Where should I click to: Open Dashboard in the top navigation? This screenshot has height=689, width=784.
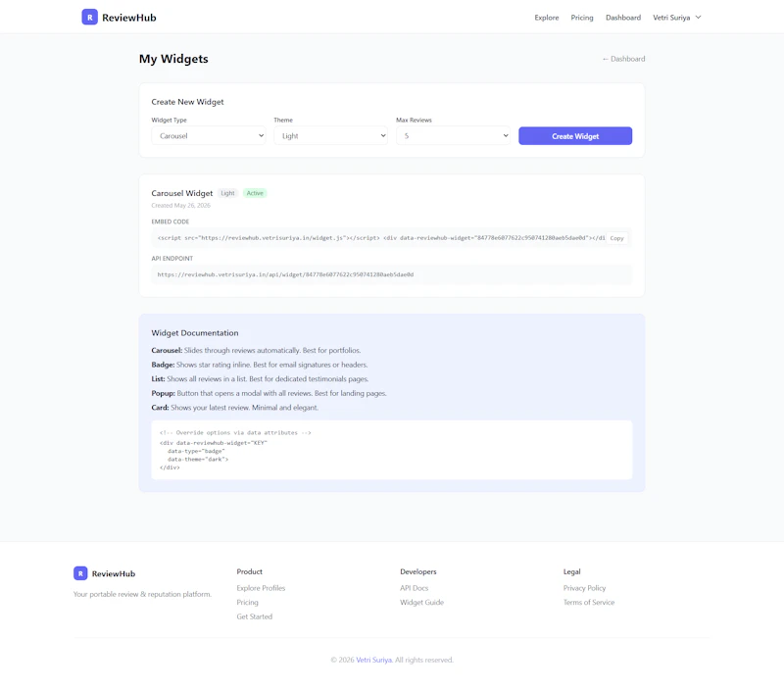coord(623,18)
